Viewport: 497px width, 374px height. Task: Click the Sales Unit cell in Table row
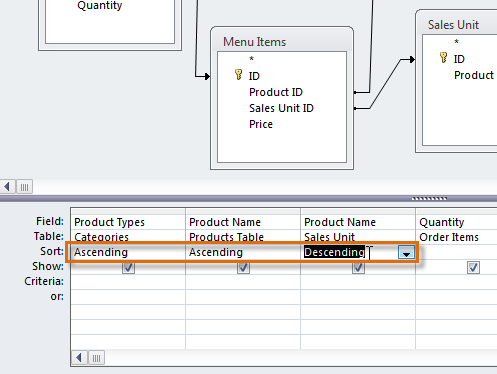(x=358, y=237)
